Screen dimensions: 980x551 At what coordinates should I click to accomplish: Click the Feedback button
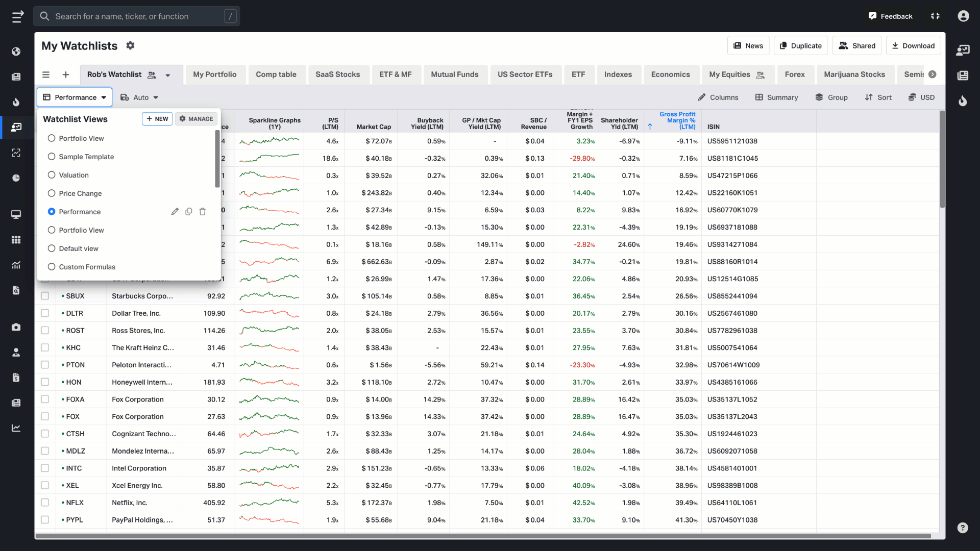click(x=890, y=16)
